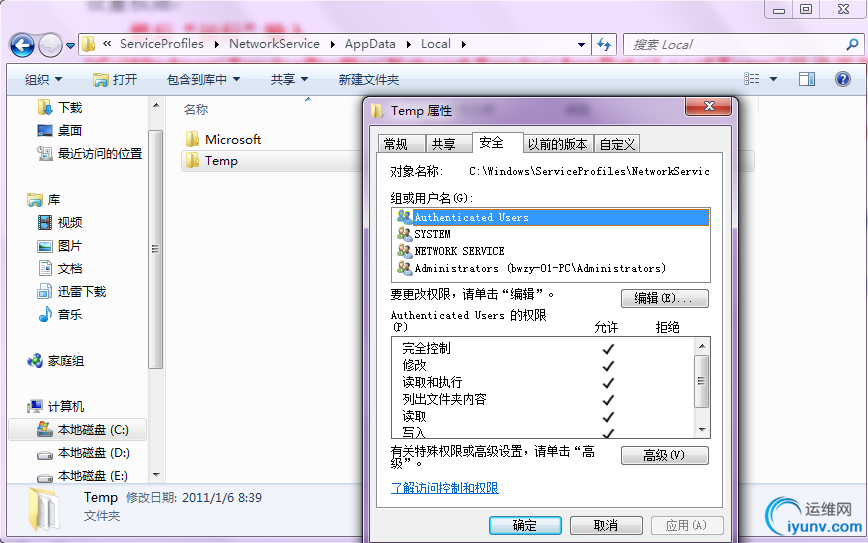This screenshot has height=543, width=868.
Task: Open the 共享 toolbar menu
Action: point(289,80)
